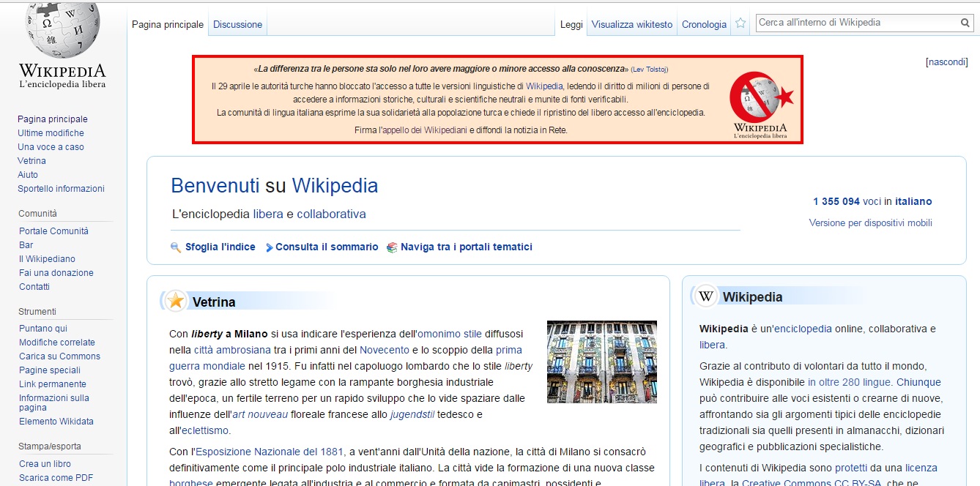Open Modifiche correlate
The image size is (980, 486).
(x=57, y=343)
